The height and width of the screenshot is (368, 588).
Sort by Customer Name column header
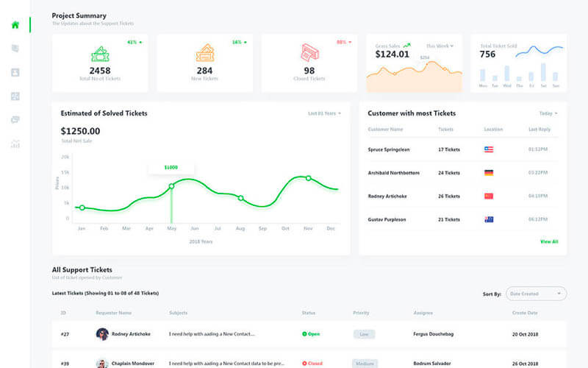(x=385, y=130)
